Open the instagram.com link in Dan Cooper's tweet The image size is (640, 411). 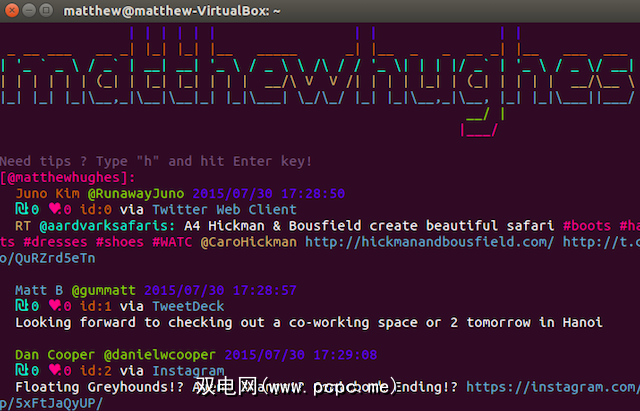pos(553,387)
